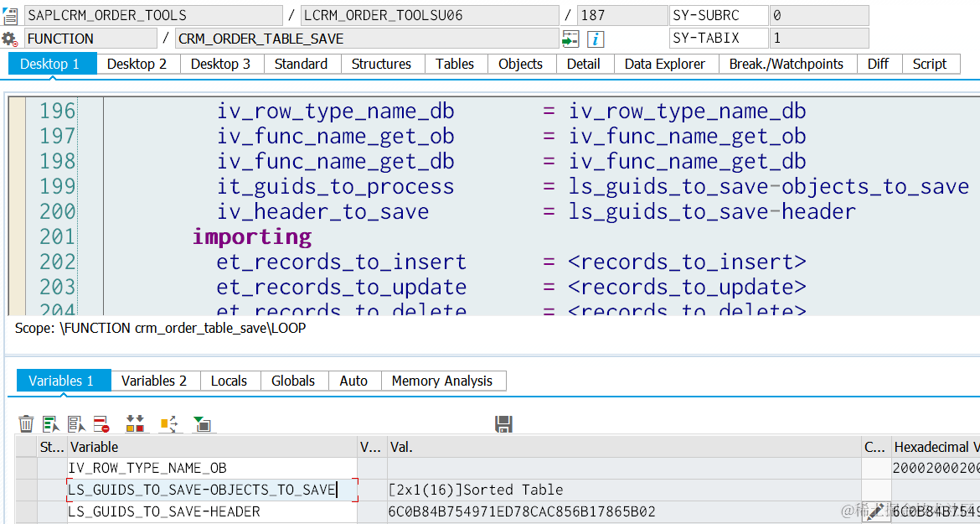Switch to the Memory Analysis tab

tap(442, 381)
